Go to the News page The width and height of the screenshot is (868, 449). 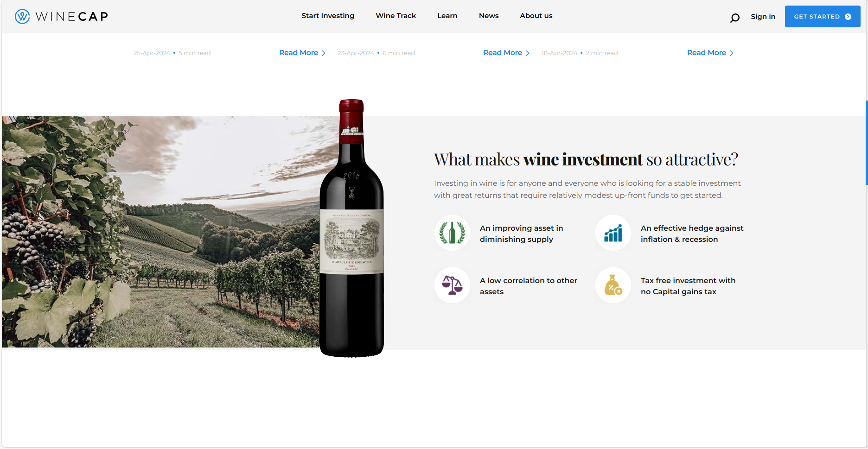(489, 16)
